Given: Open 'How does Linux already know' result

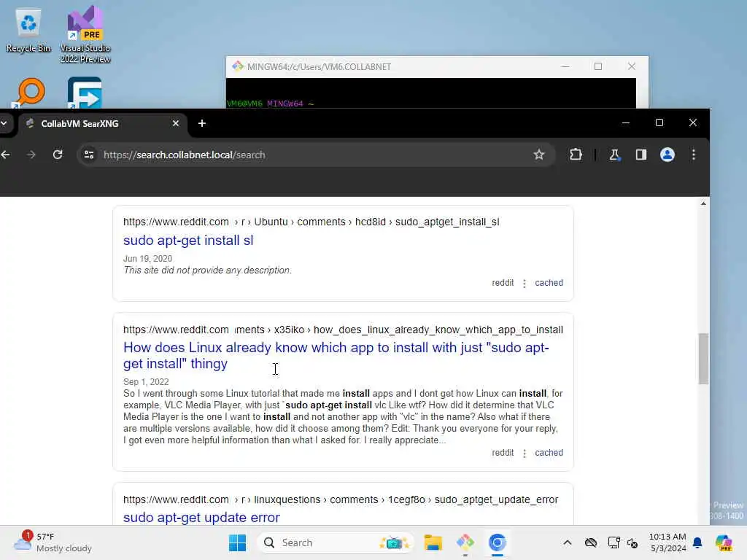Looking at the screenshot, I should (336, 356).
